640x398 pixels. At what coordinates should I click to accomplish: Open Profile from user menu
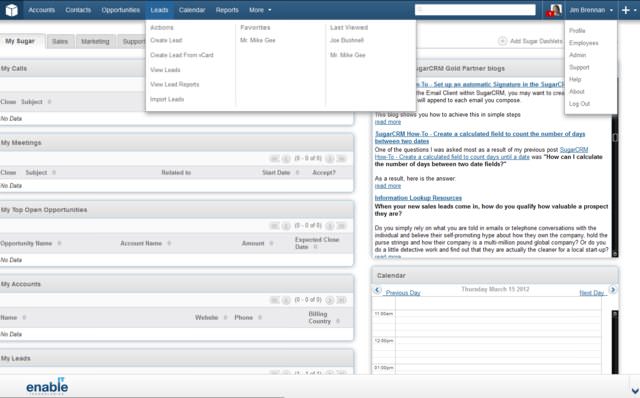[x=577, y=31]
